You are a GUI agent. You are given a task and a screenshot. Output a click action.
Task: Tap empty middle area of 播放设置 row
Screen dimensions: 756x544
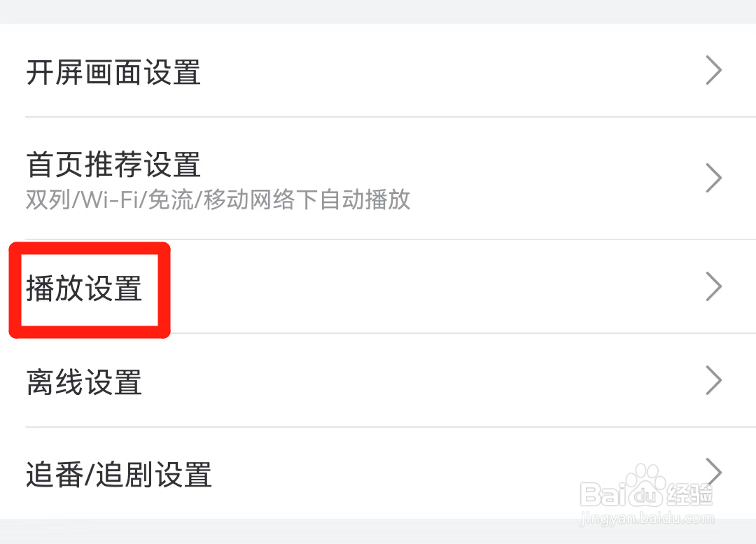pyautogui.click(x=434, y=286)
